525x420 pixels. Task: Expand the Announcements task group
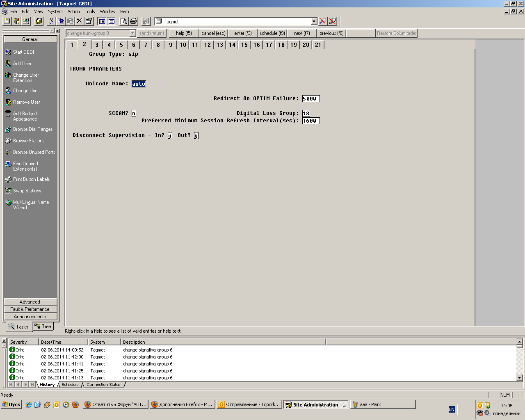pos(30,317)
